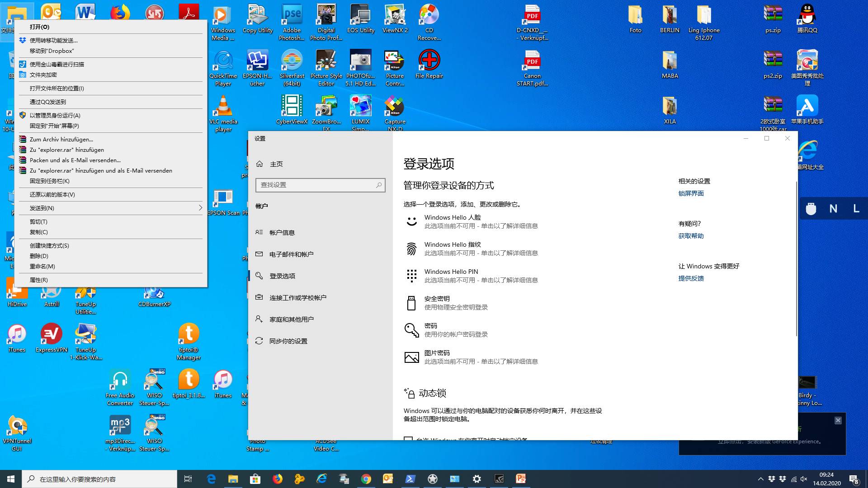Select the CDBurnerXP desktop icon
Image resolution: width=868 pixels, height=488 pixels.
click(154, 296)
